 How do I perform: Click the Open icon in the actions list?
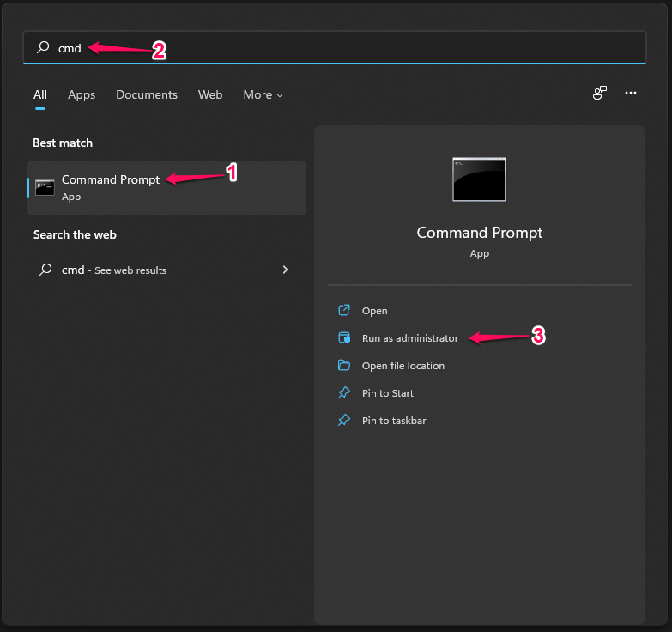[x=344, y=311]
